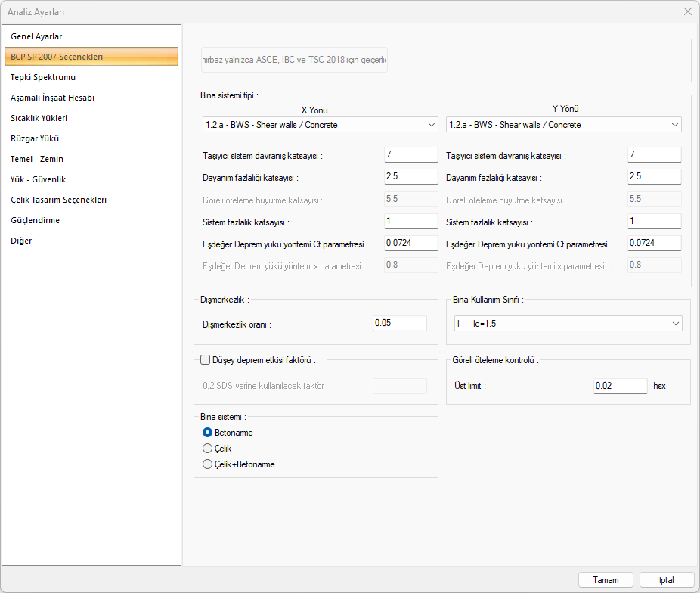This screenshot has height=593, width=700.
Task: Choose Çelik as the building system
Action: coord(208,449)
